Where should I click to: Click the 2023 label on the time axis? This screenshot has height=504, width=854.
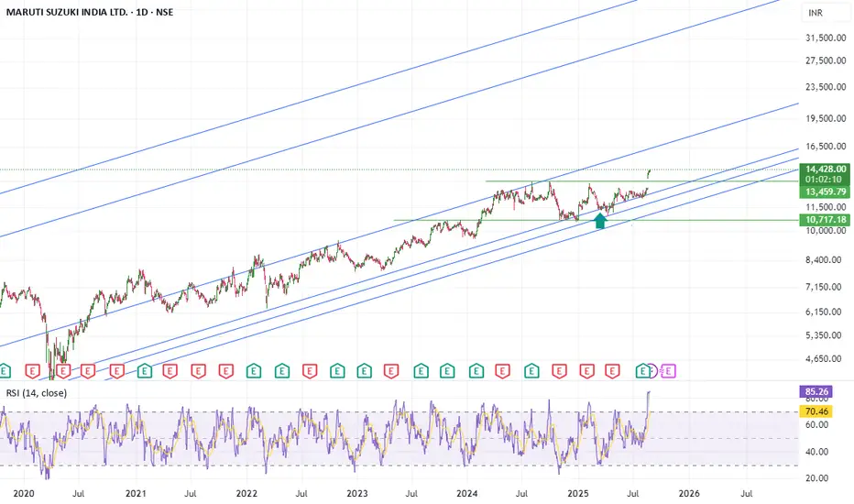point(357,494)
